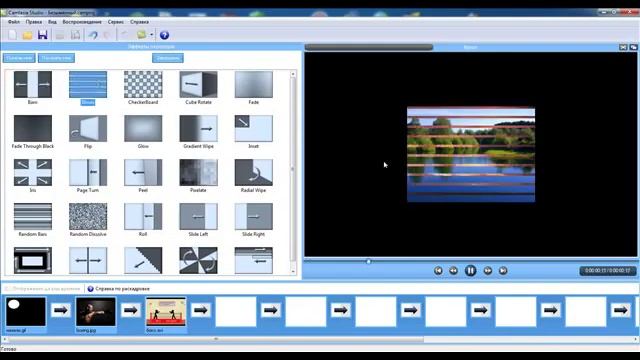Step forward in the preview
The height and width of the screenshot is (360, 640).
487,271
